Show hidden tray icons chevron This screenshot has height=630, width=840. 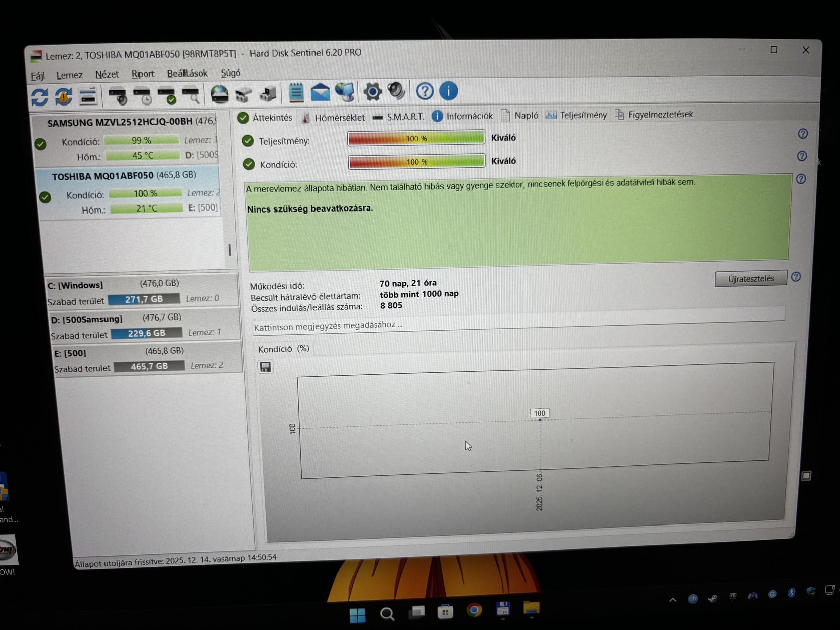673,600
